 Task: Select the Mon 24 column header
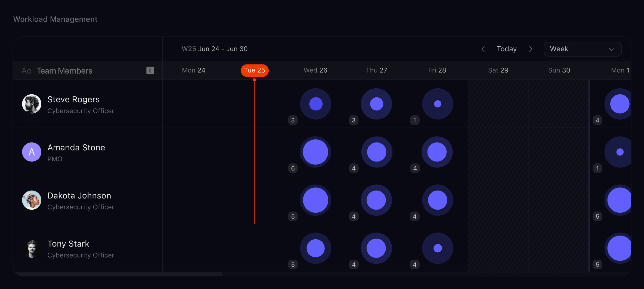[194, 70]
